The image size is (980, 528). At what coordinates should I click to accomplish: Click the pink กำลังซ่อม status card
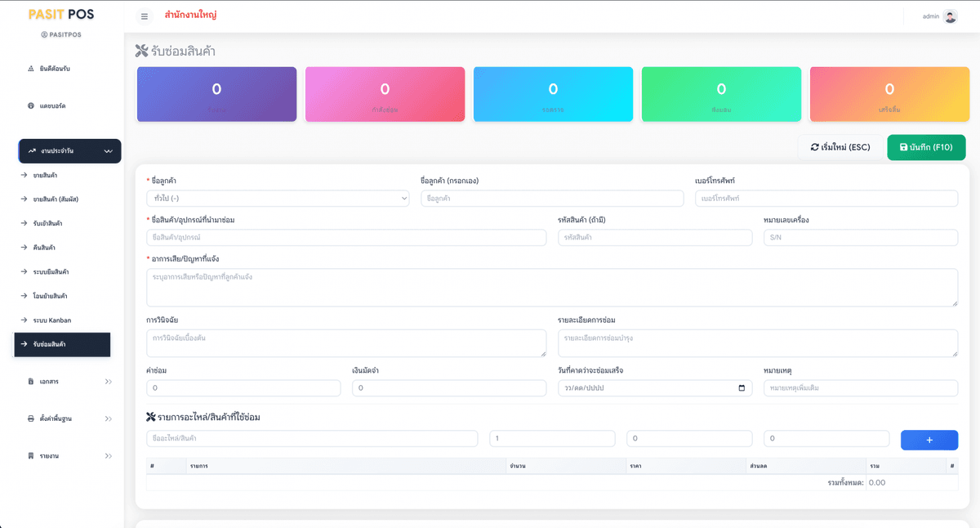coord(385,94)
